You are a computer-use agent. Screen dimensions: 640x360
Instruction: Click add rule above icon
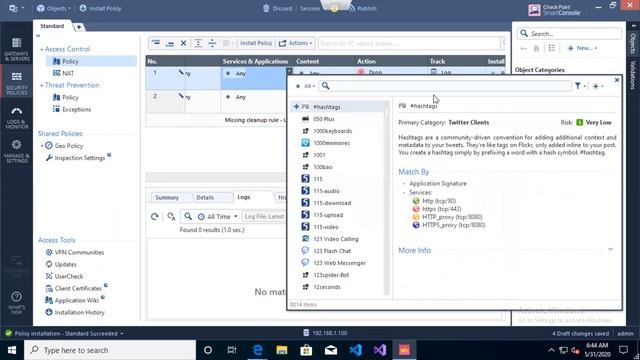coord(156,43)
